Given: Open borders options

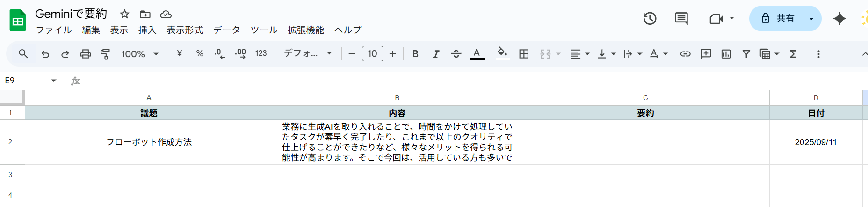Looking at the screenshot, I should (x=524, y=54).
